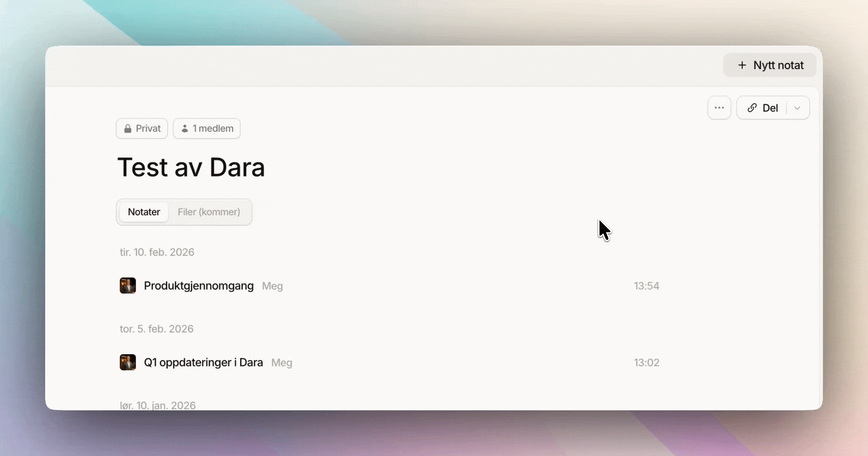Switch to the Notater tab
The height and width of the screenshot is (456, 868).
click(144, 212)
